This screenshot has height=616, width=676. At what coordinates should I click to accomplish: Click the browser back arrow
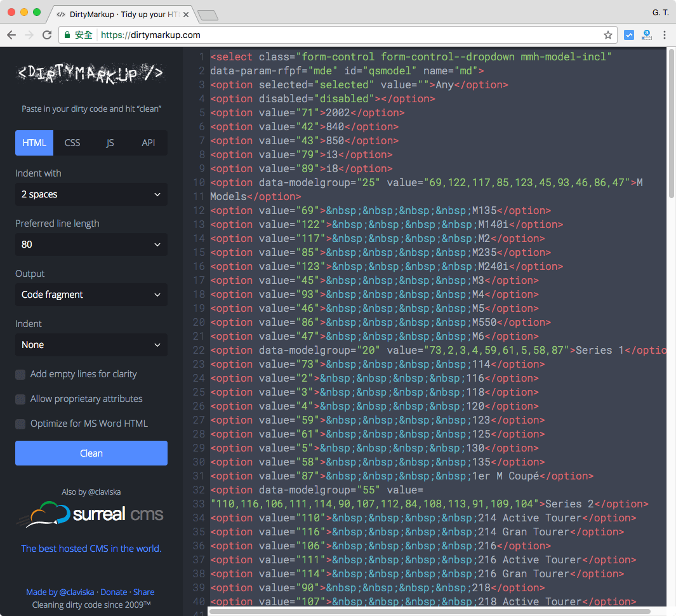12,35
